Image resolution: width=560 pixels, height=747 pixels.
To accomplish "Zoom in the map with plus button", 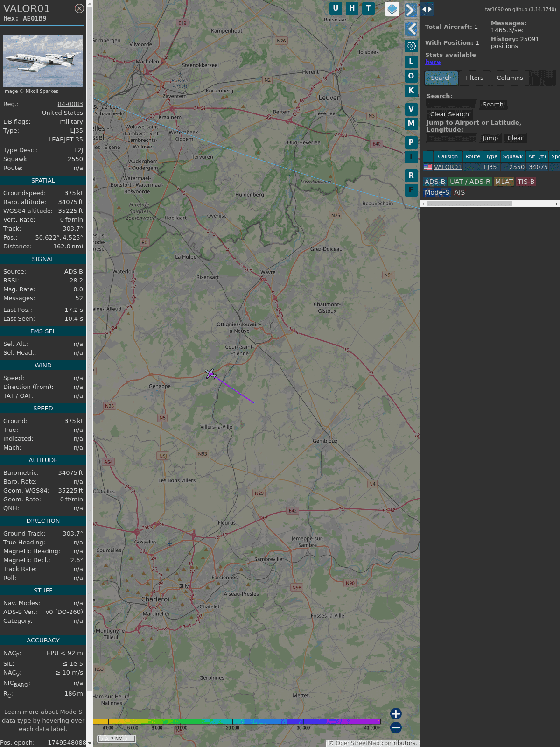I will point(396,713).
